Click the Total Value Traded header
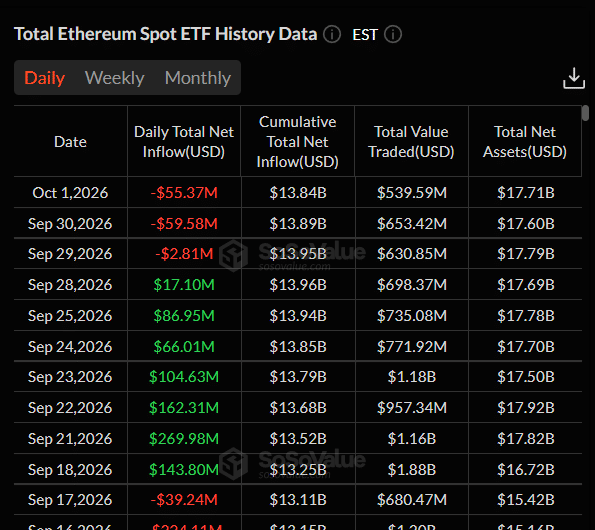This screenshot has width=595, height=530. [411, 142]
